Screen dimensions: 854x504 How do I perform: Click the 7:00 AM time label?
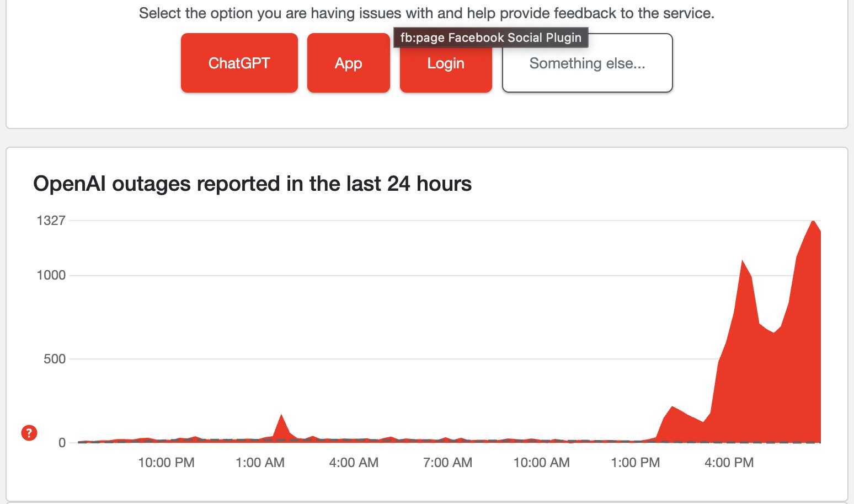447,462
